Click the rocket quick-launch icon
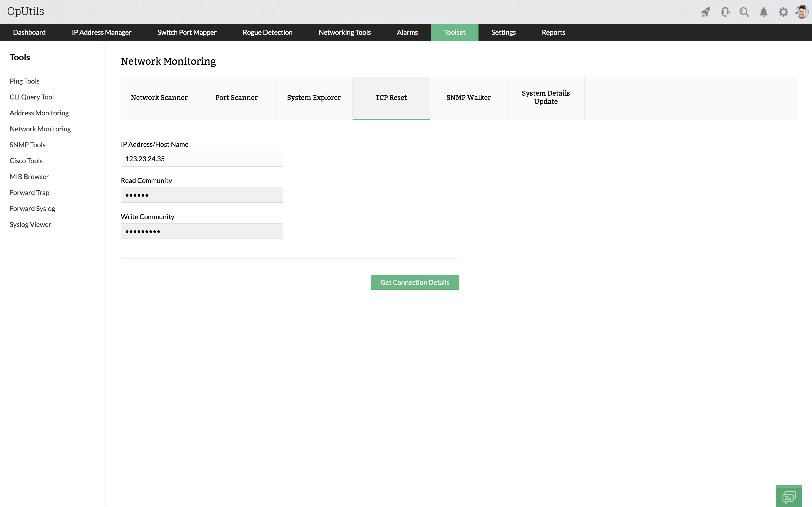 (705, 12)
